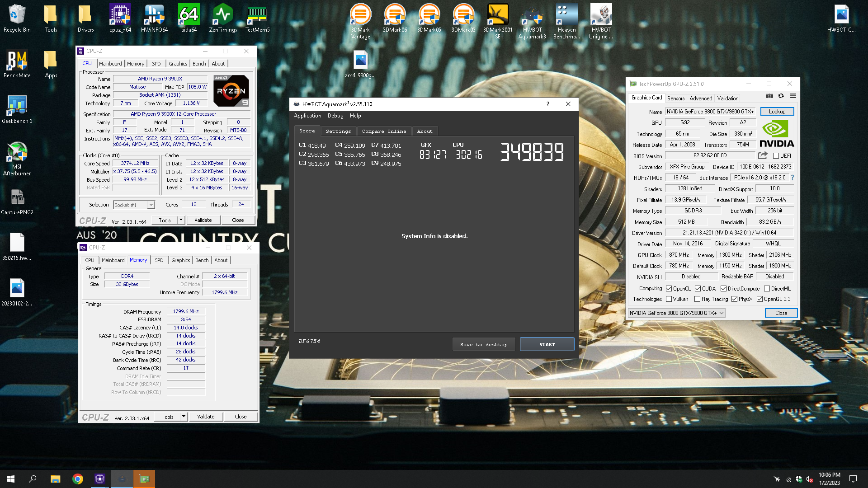Launch Heaven Benchmark desktop shortcut
868x488 pixels.
coord(566,21)
